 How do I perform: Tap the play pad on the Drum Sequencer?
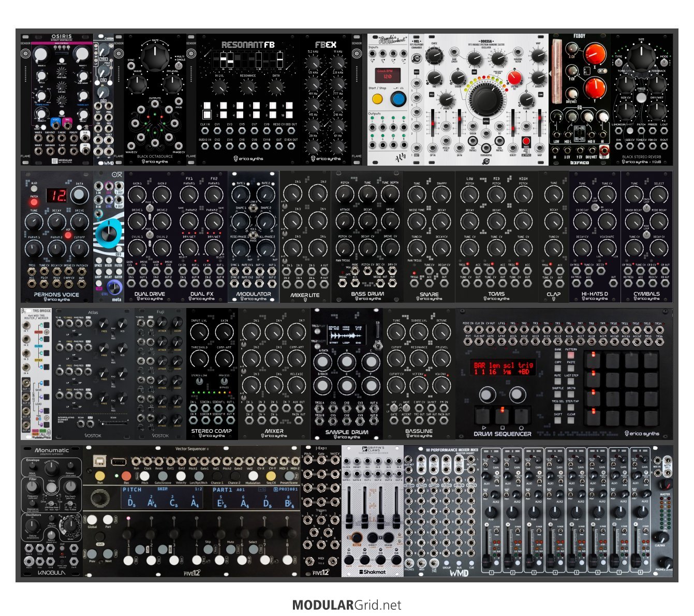[482, 416]
